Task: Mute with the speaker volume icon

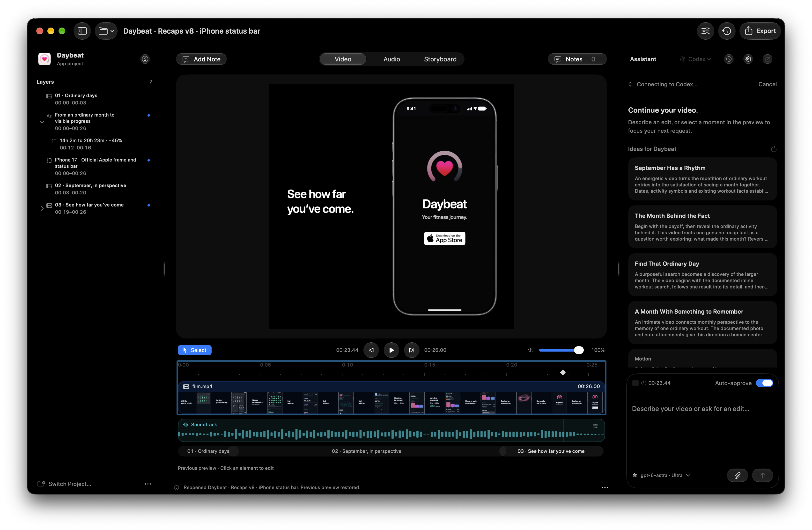Action: click(x=530, y=350)
